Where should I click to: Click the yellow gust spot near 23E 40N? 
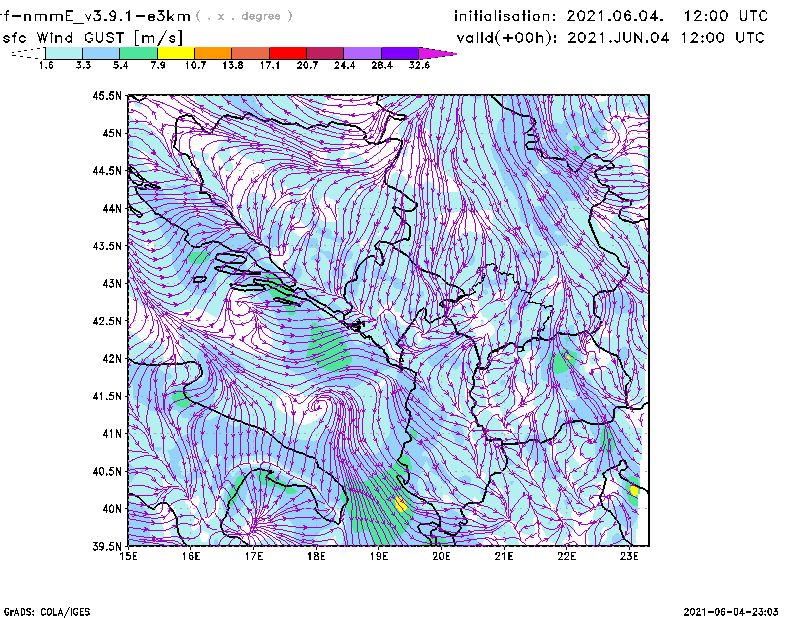pyautogui.click(x=634, y=491)
